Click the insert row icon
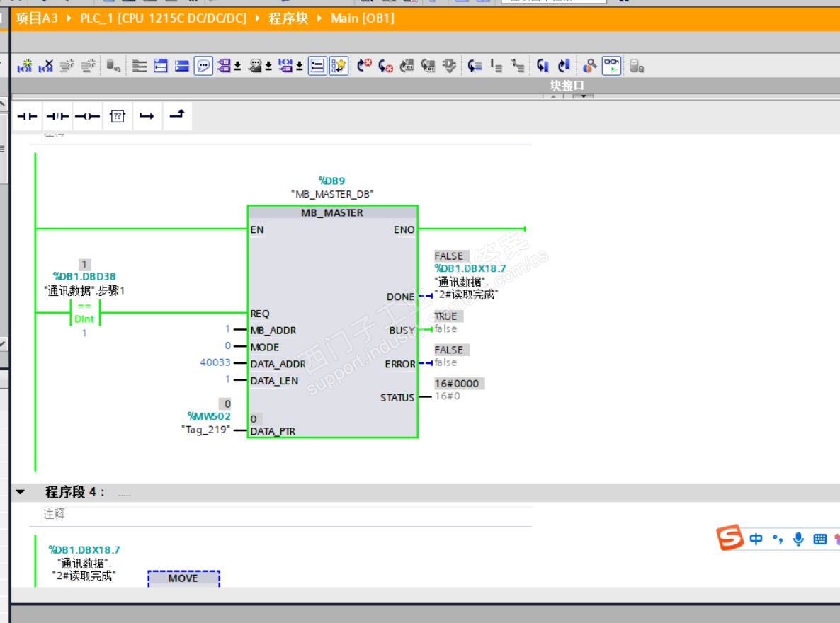The width and height of the screenshot is (840, 623). (67, 66)
